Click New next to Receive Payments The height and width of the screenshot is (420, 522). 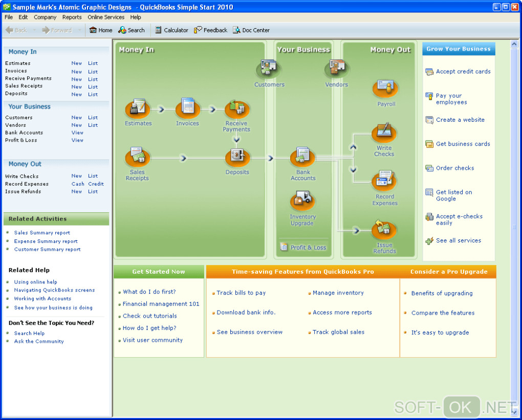tap(77, 79)
